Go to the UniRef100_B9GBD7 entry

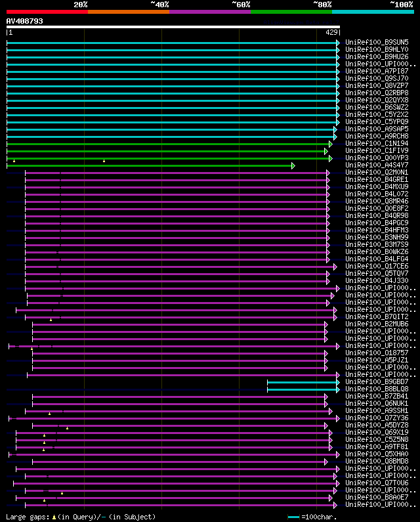point(377,382)
